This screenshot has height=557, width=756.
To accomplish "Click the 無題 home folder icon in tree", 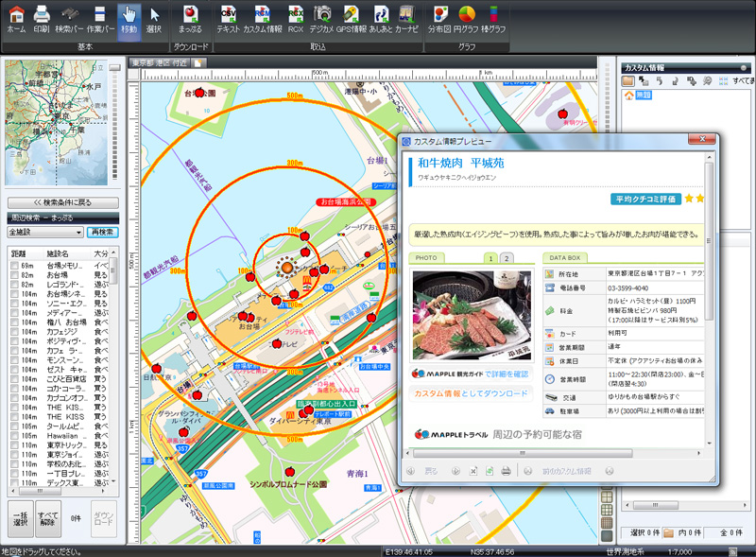I will [x=628, y=96].
